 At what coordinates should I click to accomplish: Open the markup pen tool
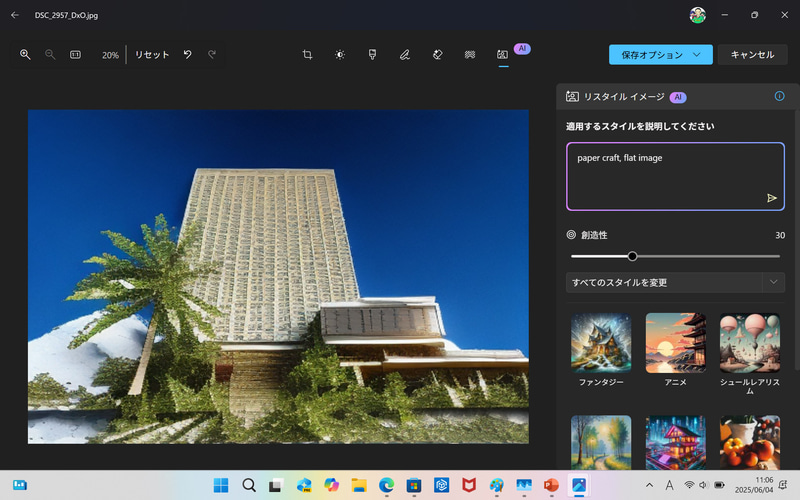[x=405, y=54]
